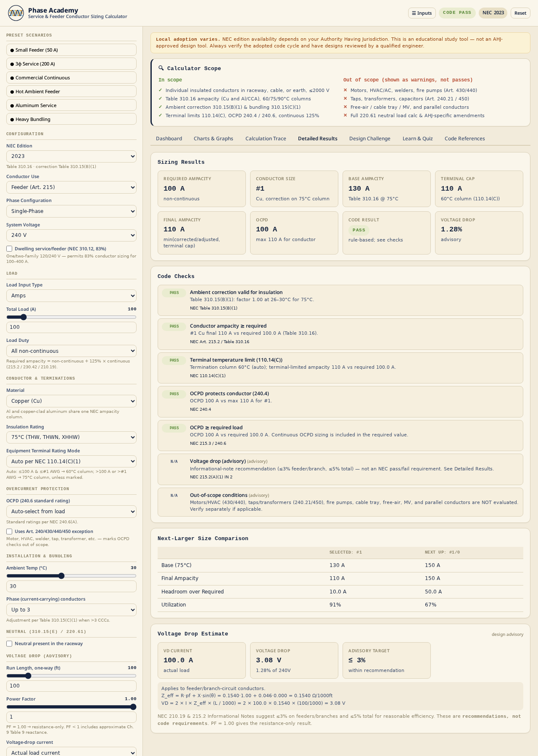This screenshot has width=538, height=756.
Task: Click the Voltage Drop 1.28% card
Action: [x=479, y=233]
